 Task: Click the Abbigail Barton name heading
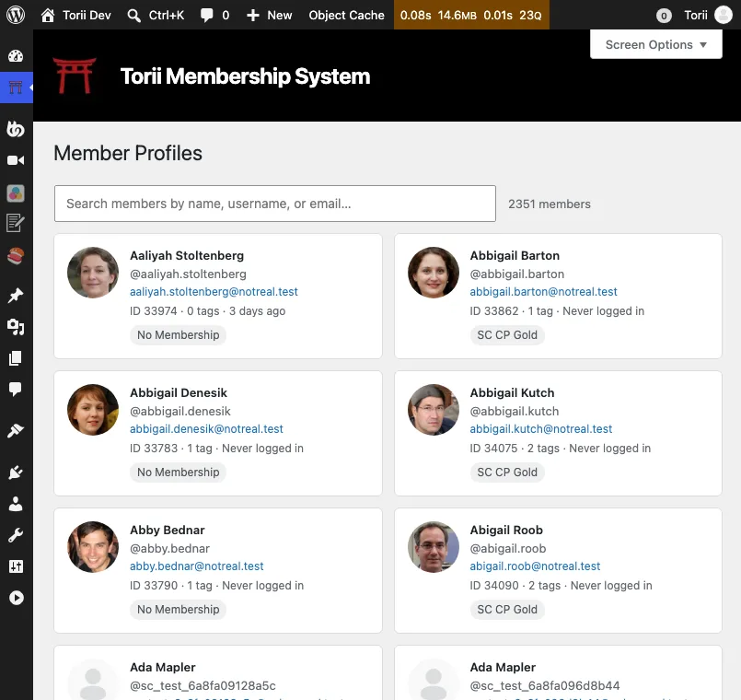(x=515, y=255)
